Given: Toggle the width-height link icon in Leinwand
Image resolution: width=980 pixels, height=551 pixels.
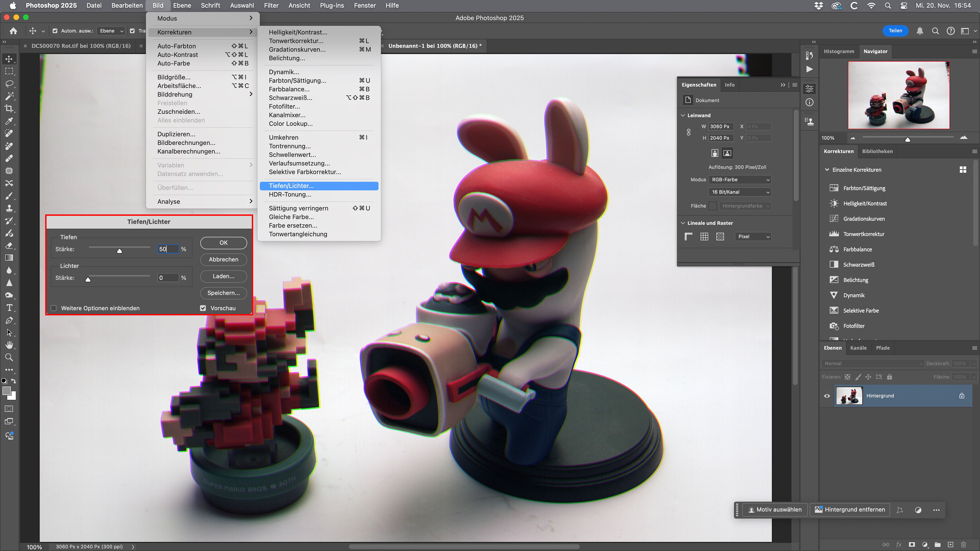Looking at the screenshot, I should point(689,132).
